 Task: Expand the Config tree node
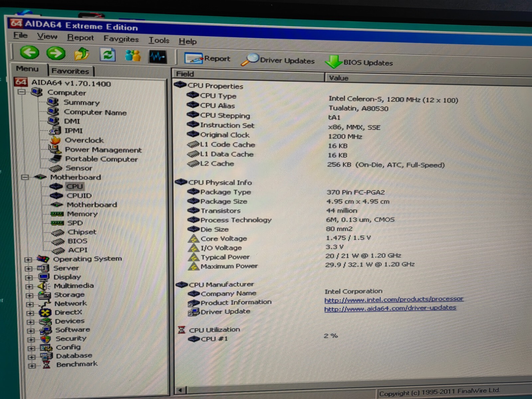[32, 348]
